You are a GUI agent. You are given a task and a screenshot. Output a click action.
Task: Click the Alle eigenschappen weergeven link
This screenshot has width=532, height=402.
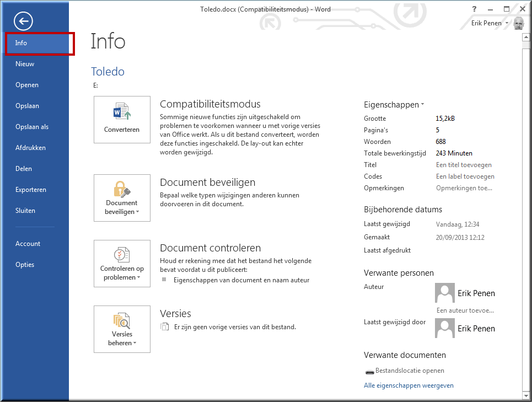tap(409, 385)
